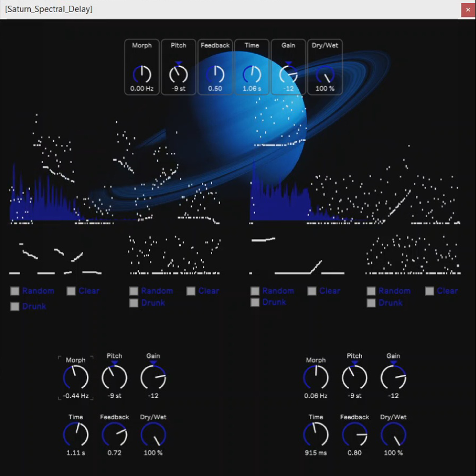Click the left Time value 1.11 s
The height and width of the screenshot is (476, 476).
[x=76, y=453]
